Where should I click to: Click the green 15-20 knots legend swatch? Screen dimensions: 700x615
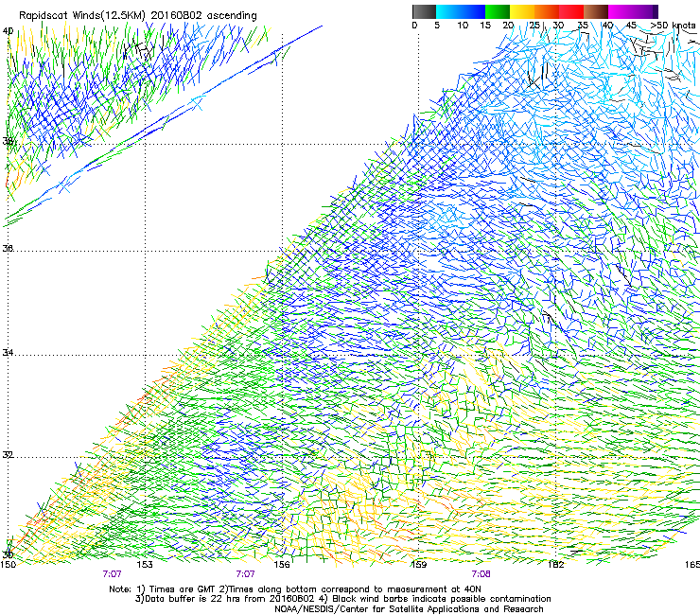[x=498, y=11]
